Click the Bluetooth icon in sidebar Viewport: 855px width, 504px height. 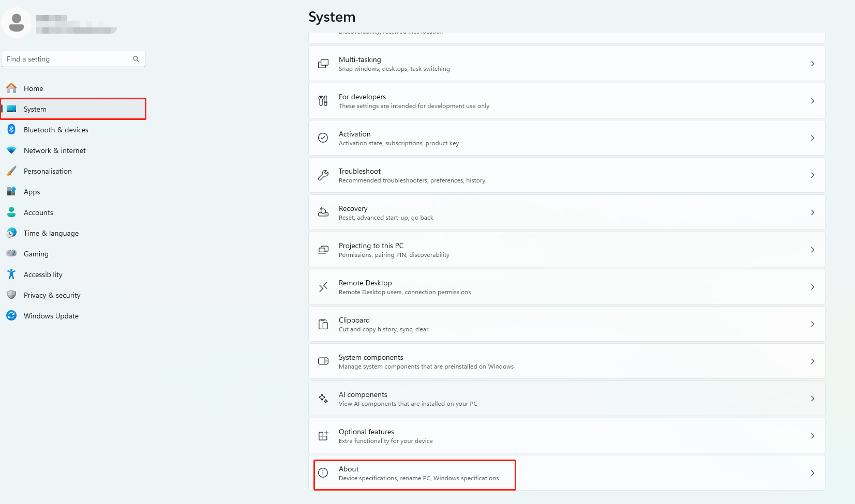click(11, 129)
